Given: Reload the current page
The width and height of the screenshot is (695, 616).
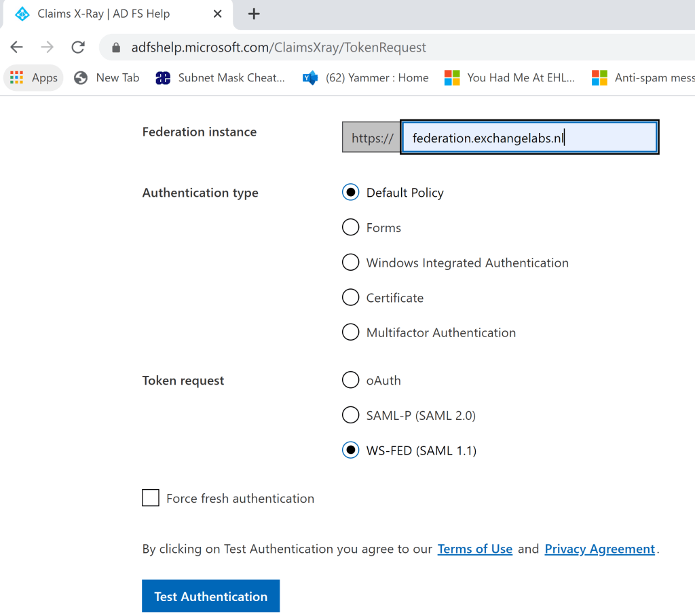Looking at the screenshot, I should 77,47.
